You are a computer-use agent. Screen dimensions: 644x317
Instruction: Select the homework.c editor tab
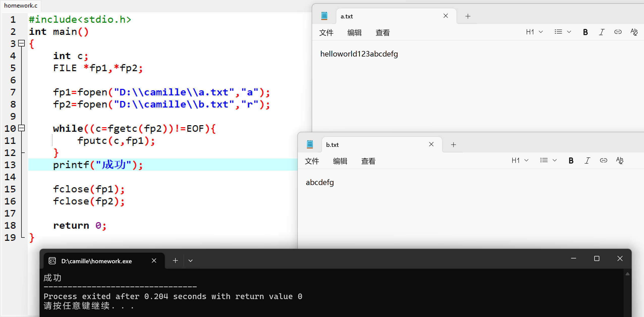click(21, 6)
